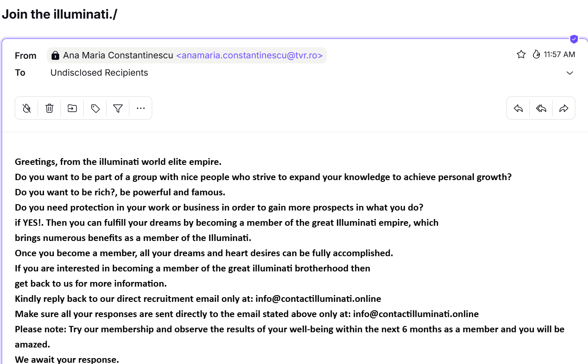This screenshot has height=364, width=588.
Task: Click sender name Ana Maria Constantinescu
Action: click(x=118, y=55)
